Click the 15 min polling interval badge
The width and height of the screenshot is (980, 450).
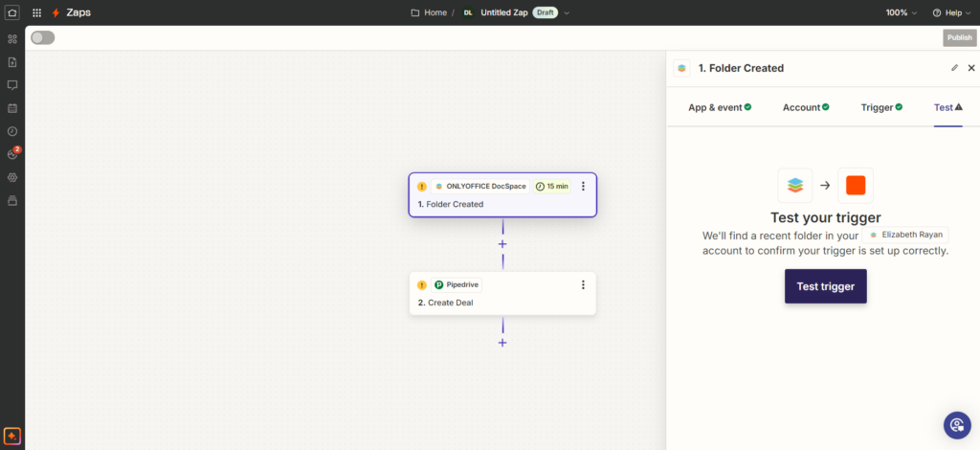pos(552,187)
